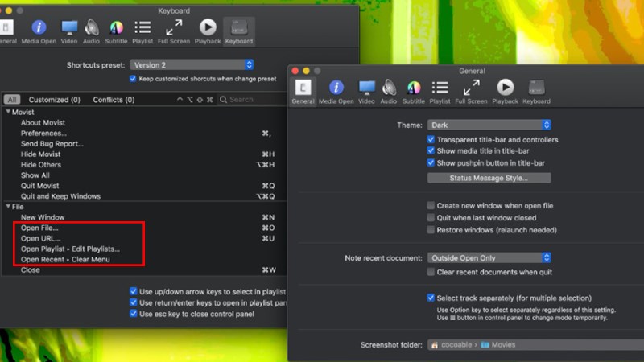Click Status Message Style button

[489, 178]
